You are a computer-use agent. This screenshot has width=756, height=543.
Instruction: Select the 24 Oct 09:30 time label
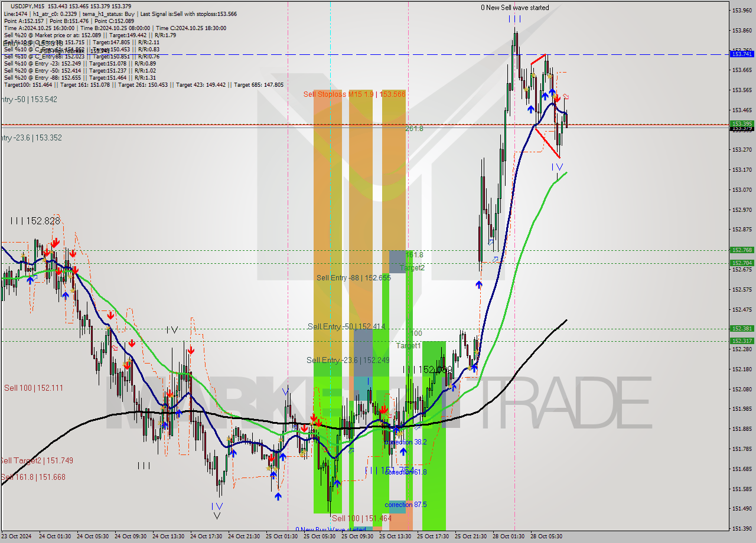[x=129, y=537]
